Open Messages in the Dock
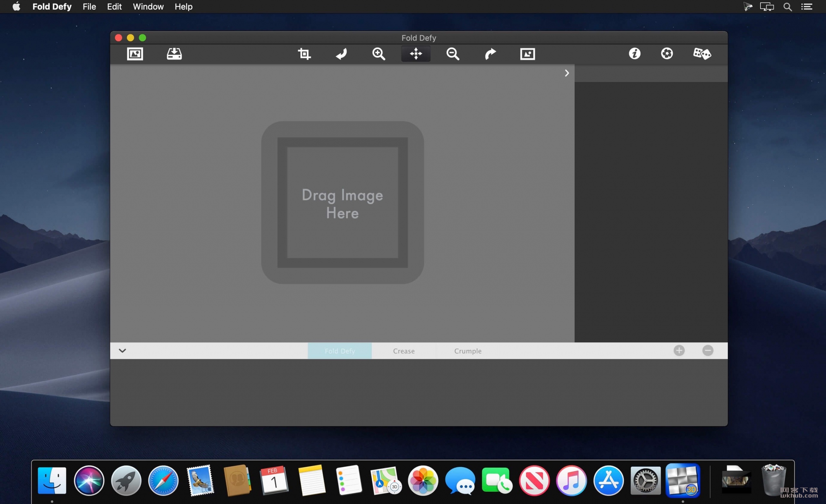This screenshot has width=826, height=504. pos(460,480)
